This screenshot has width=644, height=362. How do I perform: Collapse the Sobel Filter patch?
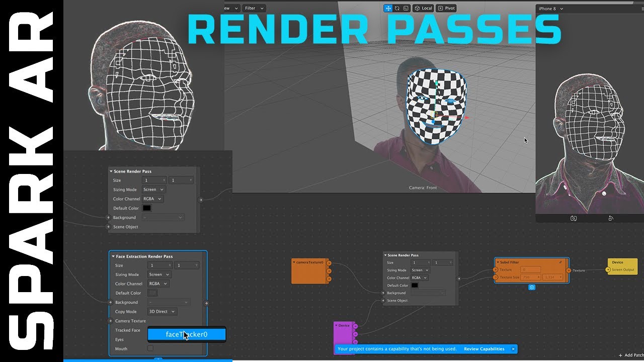point(498,262)
